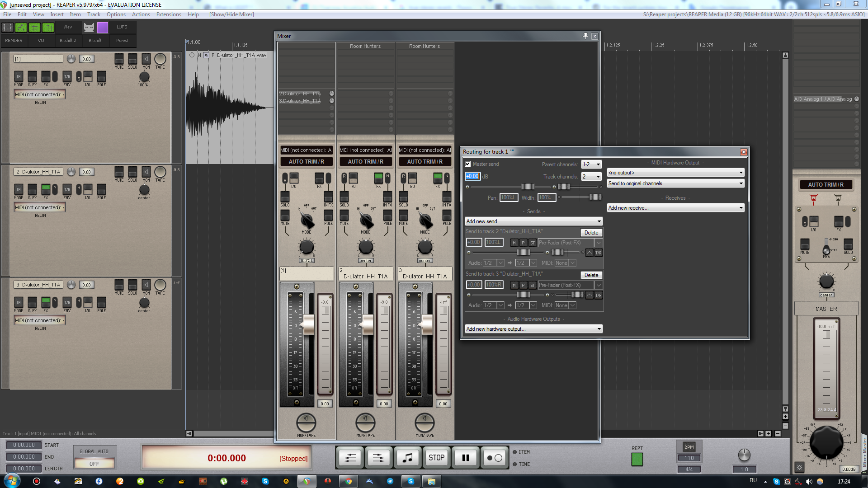Open Add new send dropdown
Screen dimensions: 868x488
[533, 221]
